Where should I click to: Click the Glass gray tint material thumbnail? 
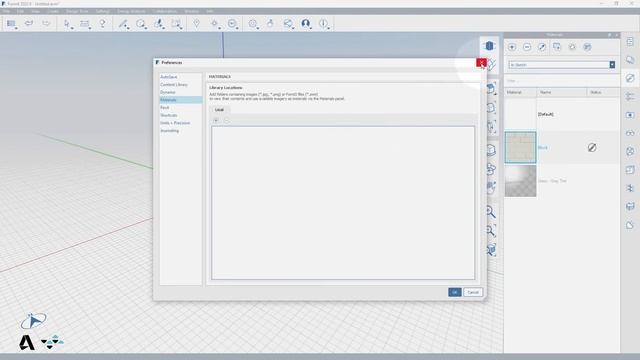coord(520,181)
